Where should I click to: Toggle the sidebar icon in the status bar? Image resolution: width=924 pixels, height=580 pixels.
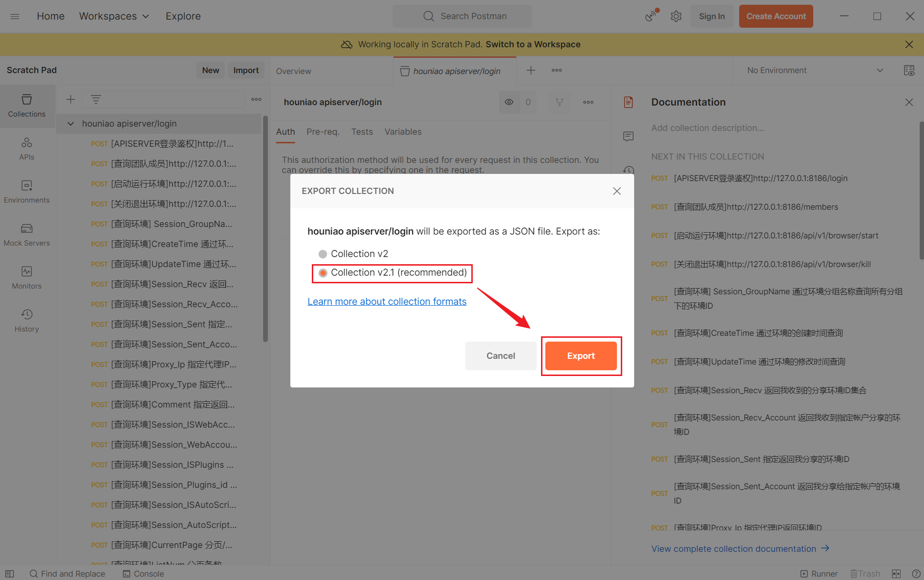tap(10, 573)
